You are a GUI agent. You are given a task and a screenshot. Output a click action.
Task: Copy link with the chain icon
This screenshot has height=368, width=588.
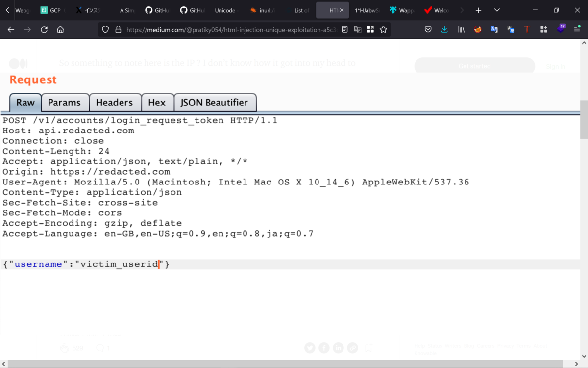(x=353, y=348)
